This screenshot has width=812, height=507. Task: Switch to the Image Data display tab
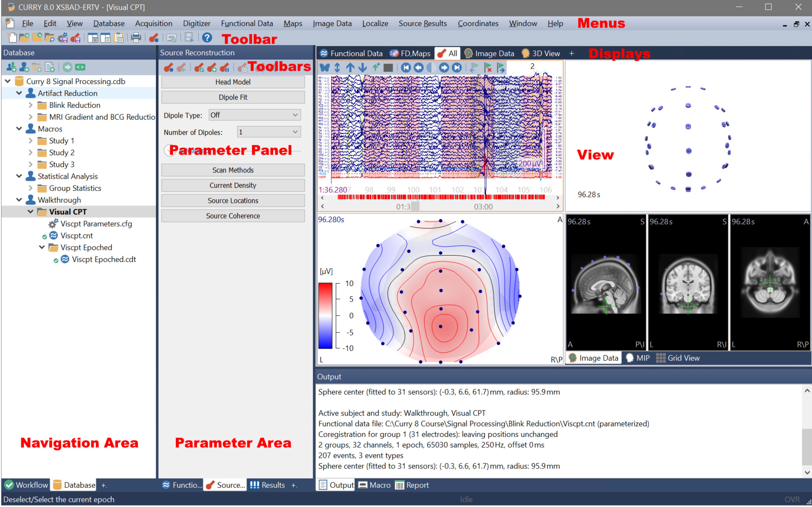point(489,53)
